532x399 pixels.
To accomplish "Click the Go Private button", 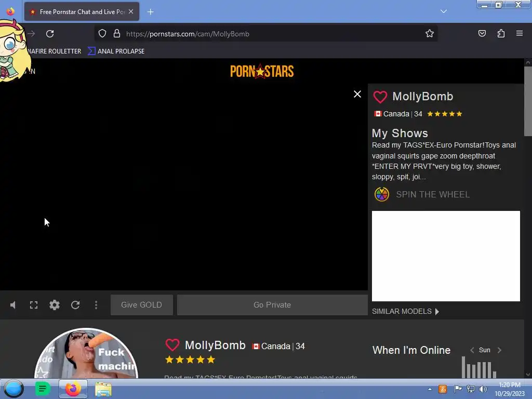I will [x=272, y=304].
